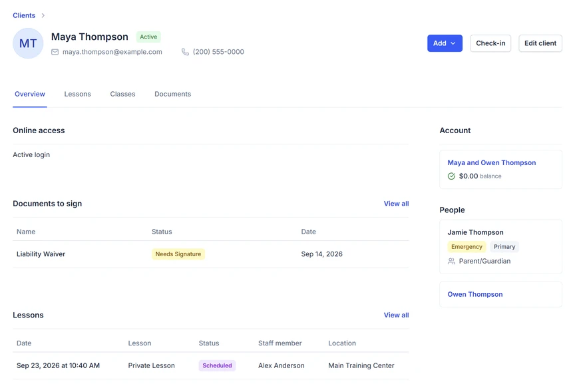This screenshot has height=392, width=575.
Task: Click the Jamie Thompson name
Action: [475, 232]
